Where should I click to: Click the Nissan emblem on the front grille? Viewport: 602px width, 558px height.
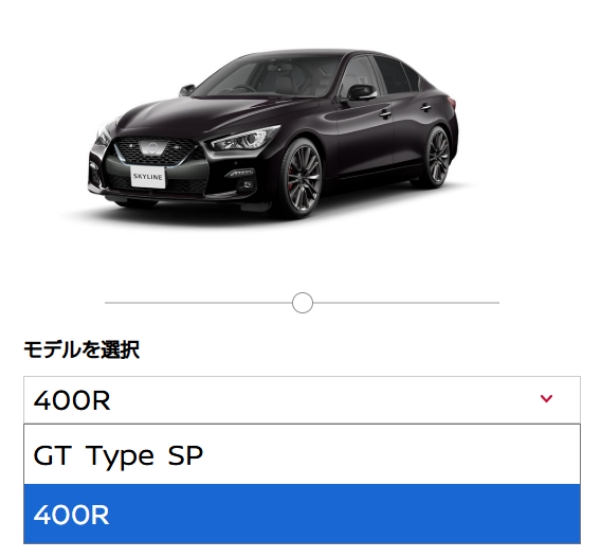pyautogui.click(x=152, y=148)
